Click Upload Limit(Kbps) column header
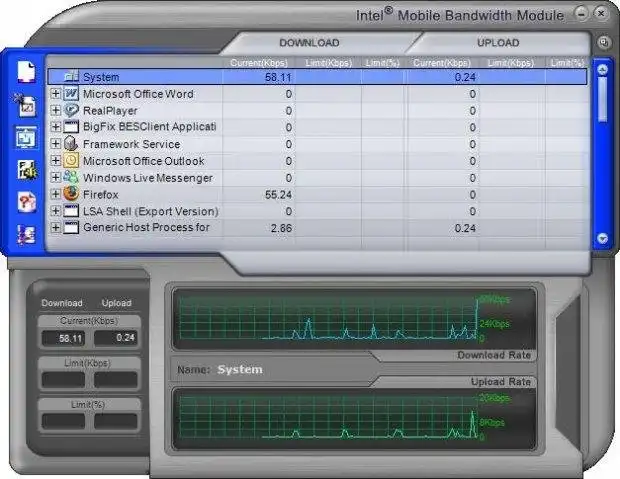This screenshot has height=479, width=620. 511,63
